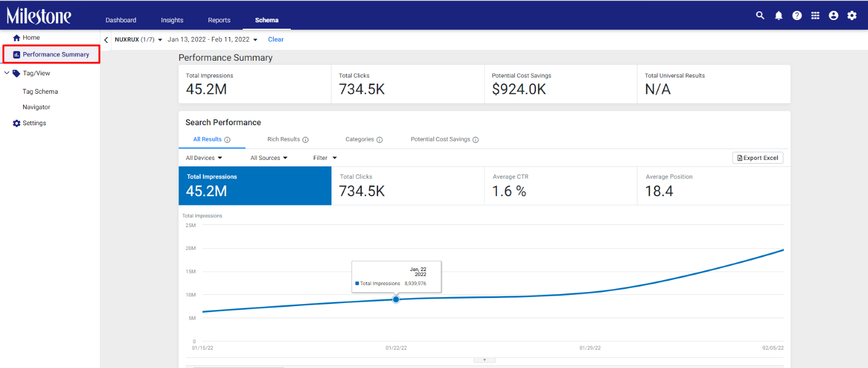Collapse the Tag/View tree section

(7, 73)
